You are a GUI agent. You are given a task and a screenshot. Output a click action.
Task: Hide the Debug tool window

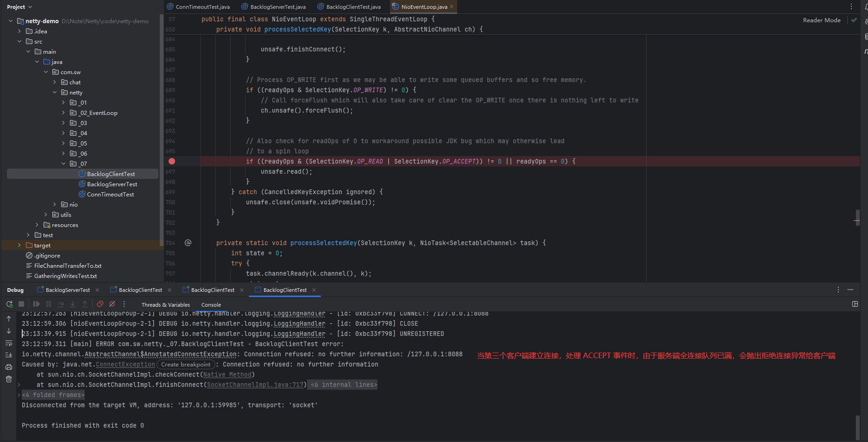tap(850, 290)
